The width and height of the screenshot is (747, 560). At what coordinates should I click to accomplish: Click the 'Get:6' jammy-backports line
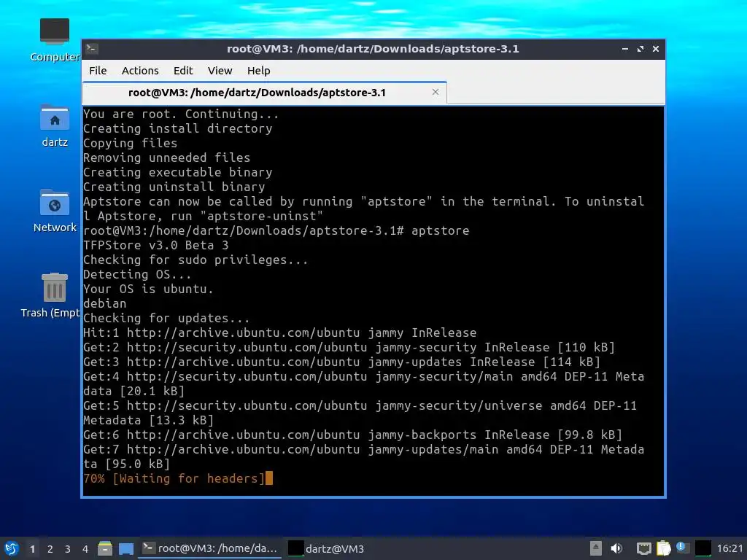[x=352, y=435]
